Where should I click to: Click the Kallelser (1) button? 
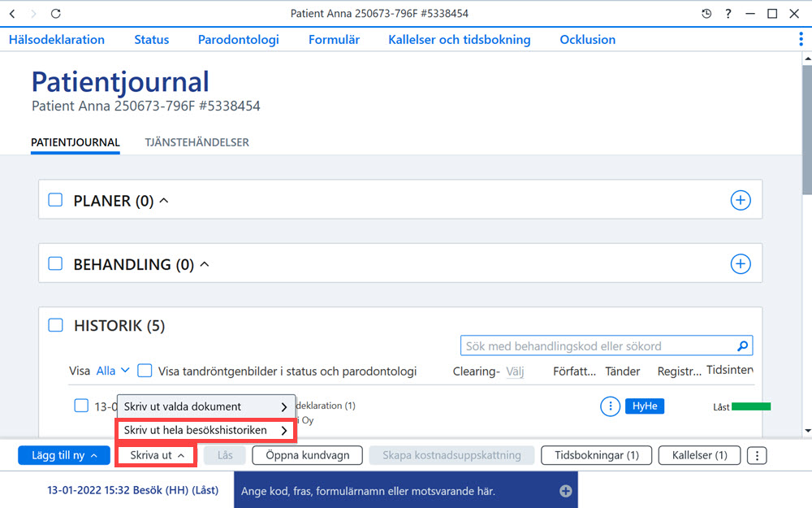[x=700, y=456]
